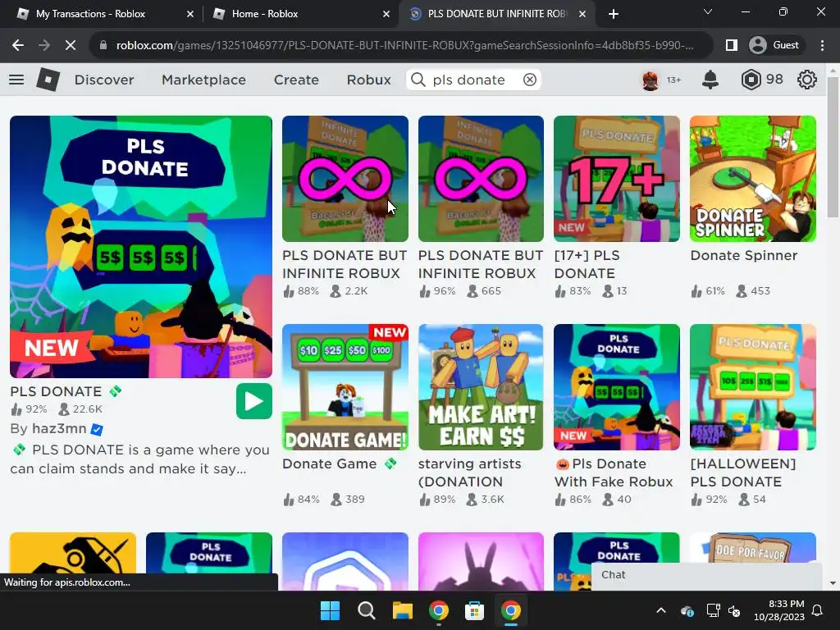Toggle the browser side panel

731,46
